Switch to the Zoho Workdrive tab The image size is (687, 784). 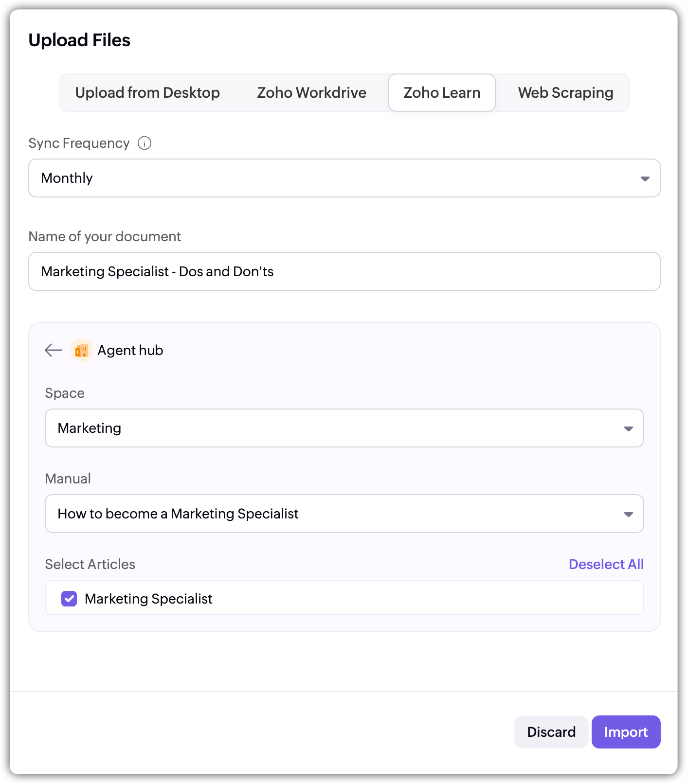click(311, 93)
